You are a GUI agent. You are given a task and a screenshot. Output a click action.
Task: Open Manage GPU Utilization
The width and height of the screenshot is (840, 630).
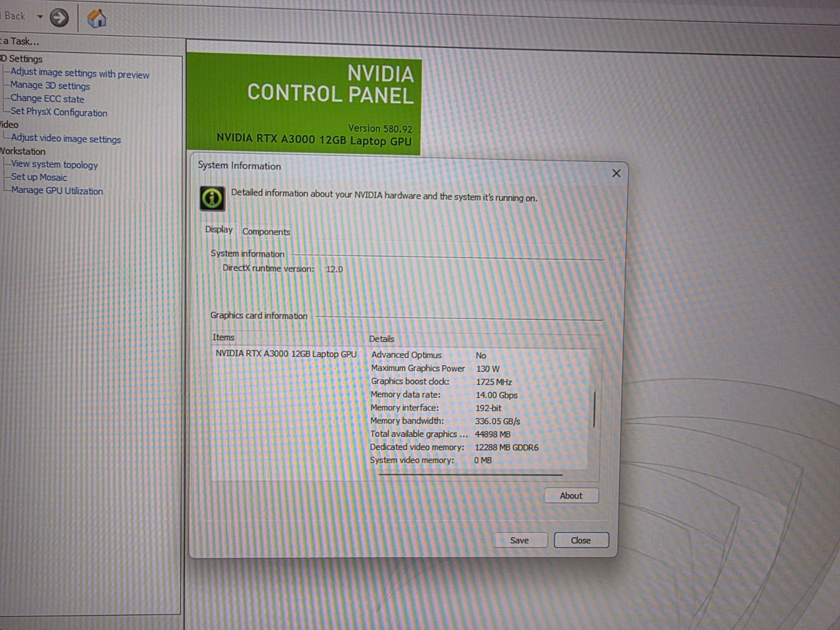[57, 191]
